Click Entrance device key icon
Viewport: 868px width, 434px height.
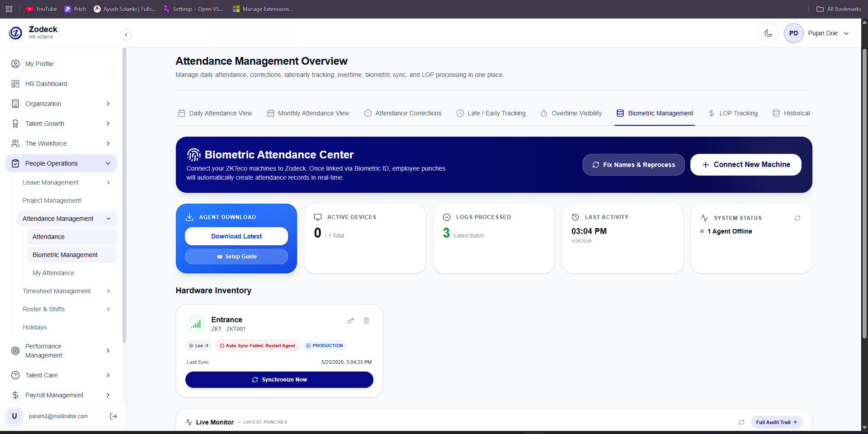coord(350,321)
